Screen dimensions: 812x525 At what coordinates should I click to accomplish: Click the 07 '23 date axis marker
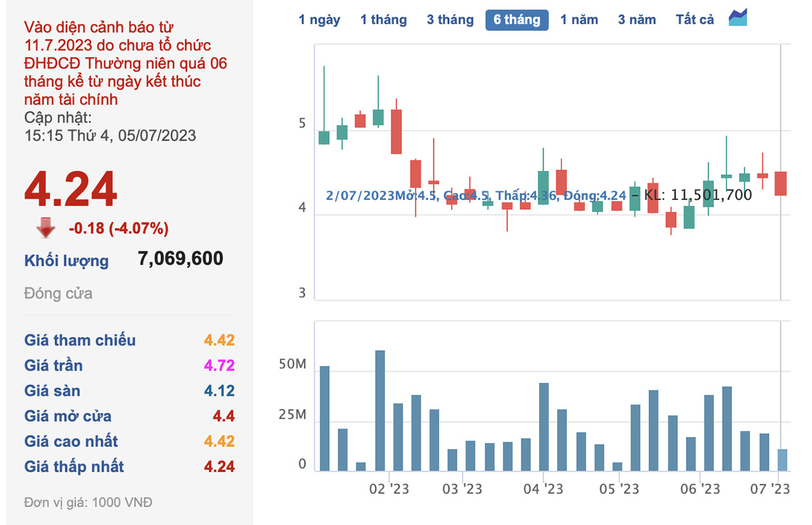770,489
